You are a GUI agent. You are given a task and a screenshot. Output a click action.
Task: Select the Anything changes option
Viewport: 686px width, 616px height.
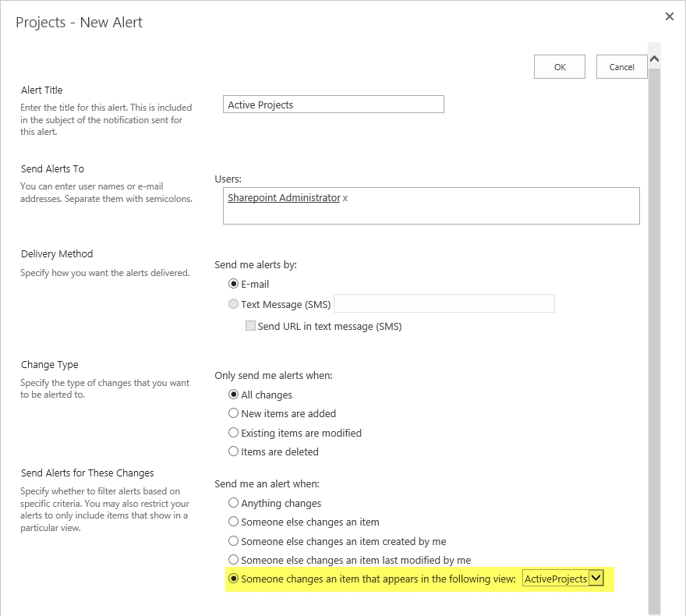click(233, 503)
